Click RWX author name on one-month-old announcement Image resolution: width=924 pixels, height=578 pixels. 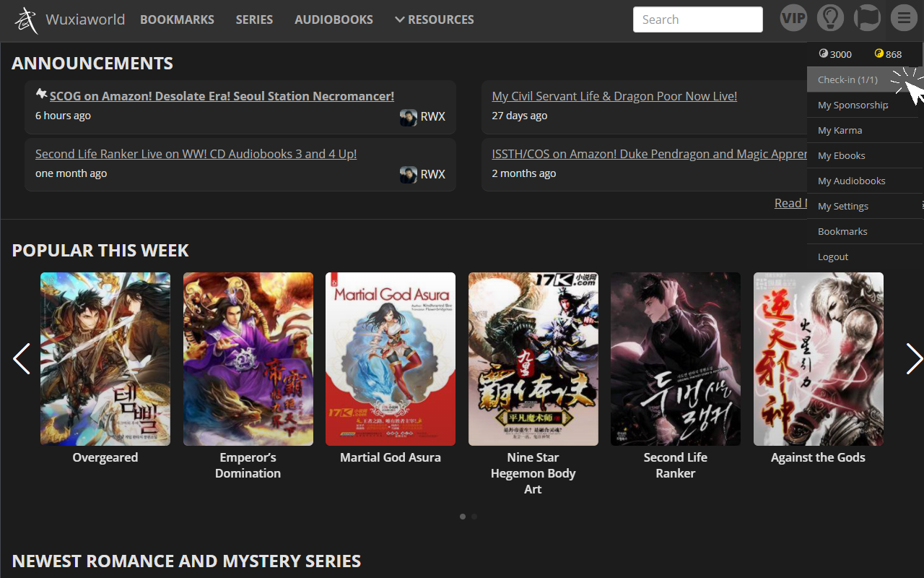click(x=433, y=174)
